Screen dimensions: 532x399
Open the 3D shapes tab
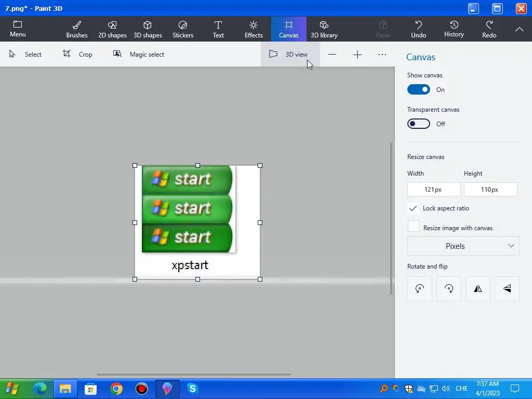148,29
